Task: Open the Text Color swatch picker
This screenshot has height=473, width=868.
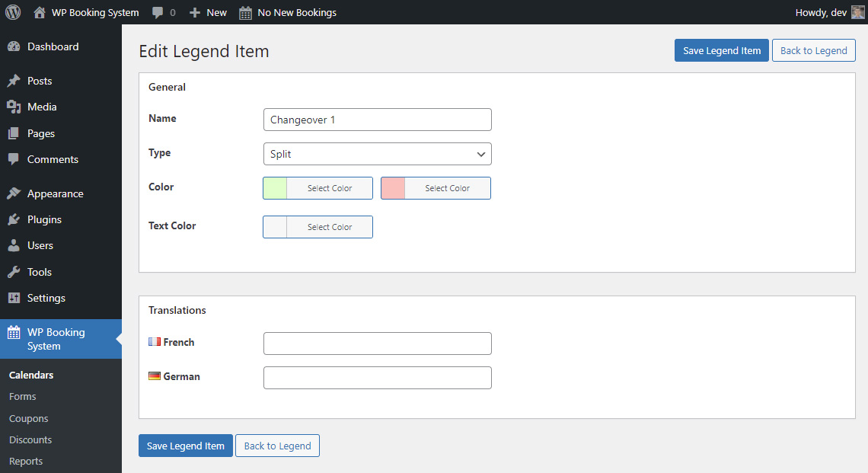Action: click(x=275, y=227)
